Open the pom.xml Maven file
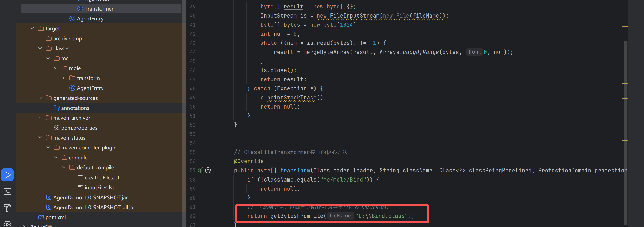 tap(55, 217)
